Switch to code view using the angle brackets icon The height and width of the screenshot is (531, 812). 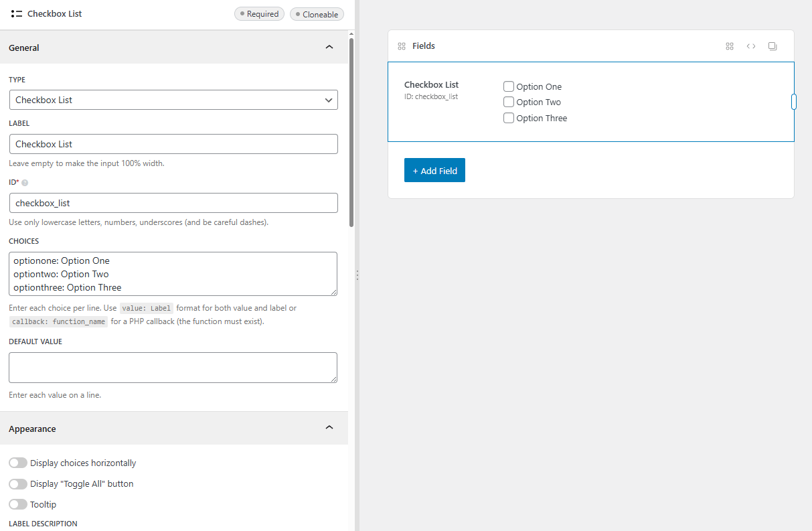tap(751, 46)
